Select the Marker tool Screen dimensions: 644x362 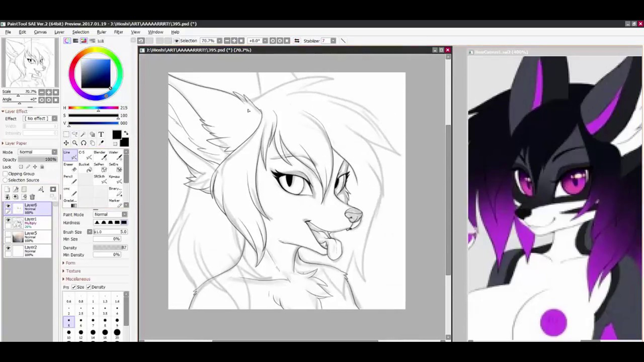click(x=116, y=203)
